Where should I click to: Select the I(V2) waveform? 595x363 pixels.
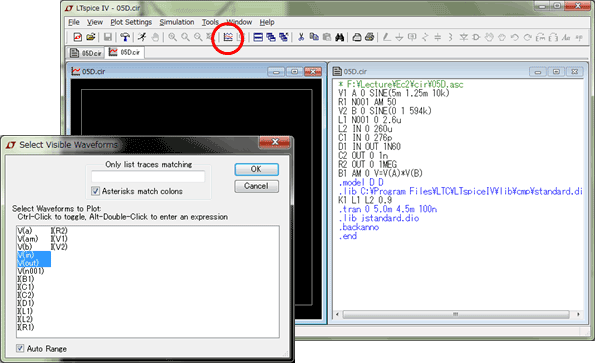(x=59, y=247)
